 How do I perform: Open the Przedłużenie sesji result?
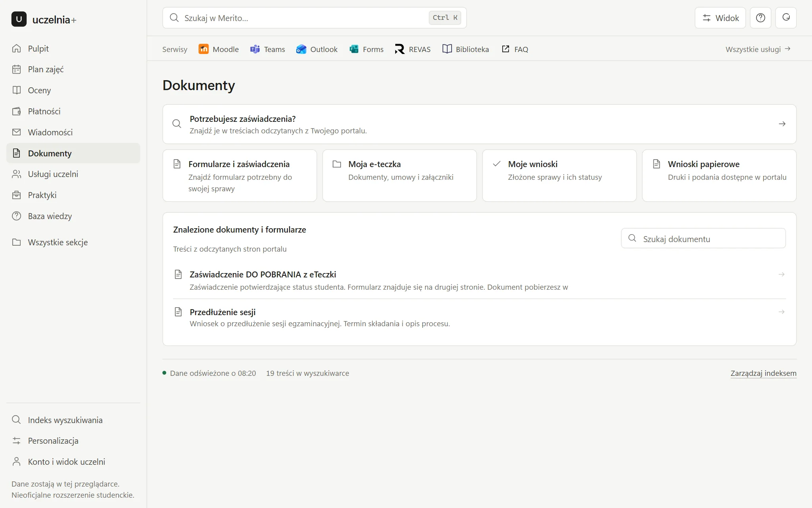coord(479,317)
